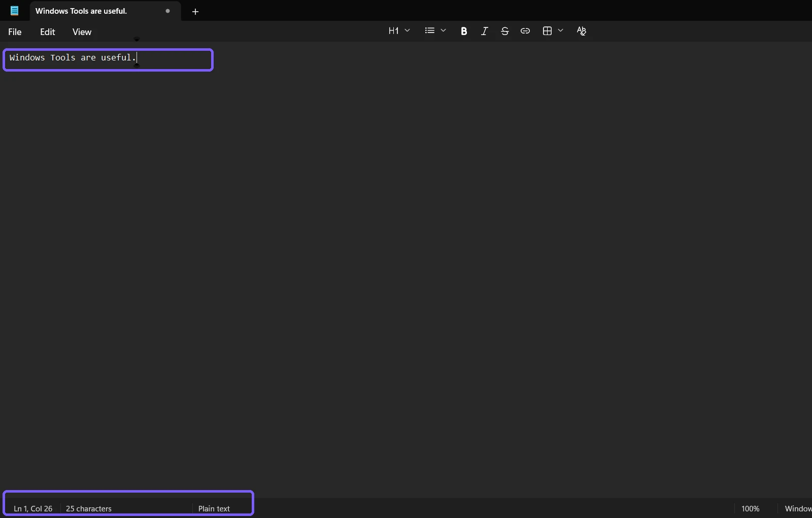Click the 100% zoom level indicator

(751, 508)
